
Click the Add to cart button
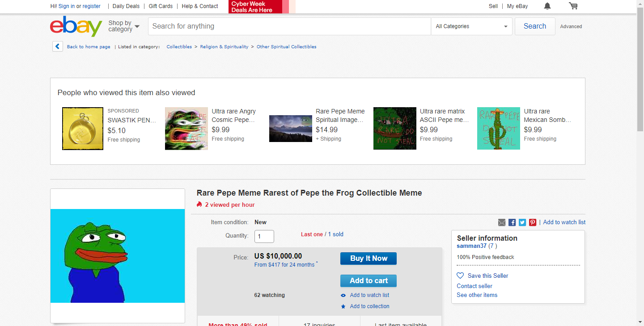point(368,280)
